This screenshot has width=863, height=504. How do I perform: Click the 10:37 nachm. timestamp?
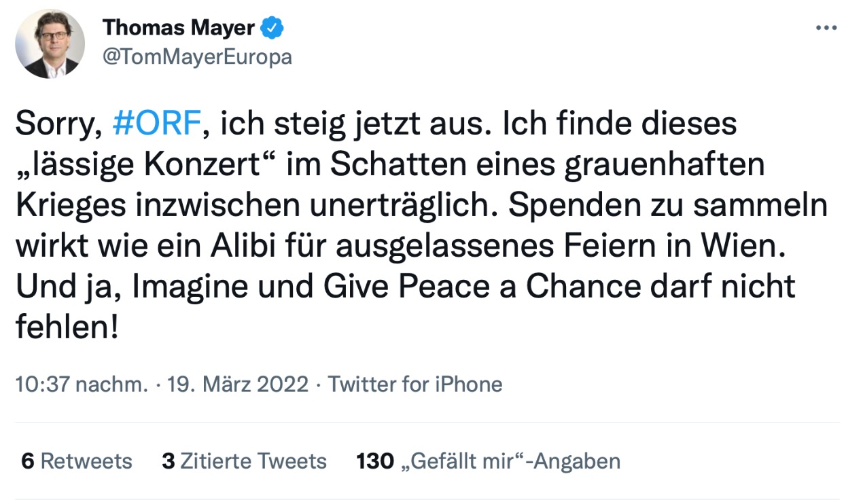82,384
